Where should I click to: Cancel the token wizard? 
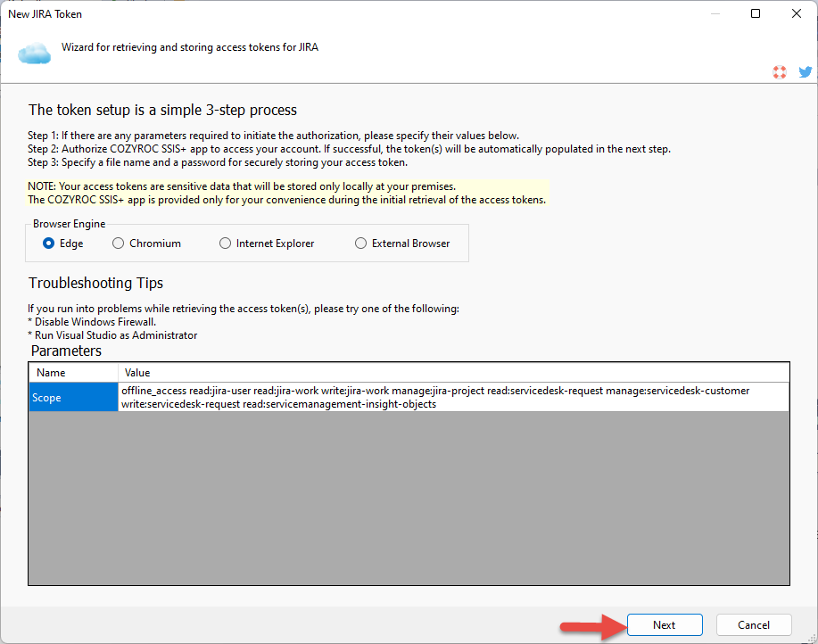[x=754, y=624]
